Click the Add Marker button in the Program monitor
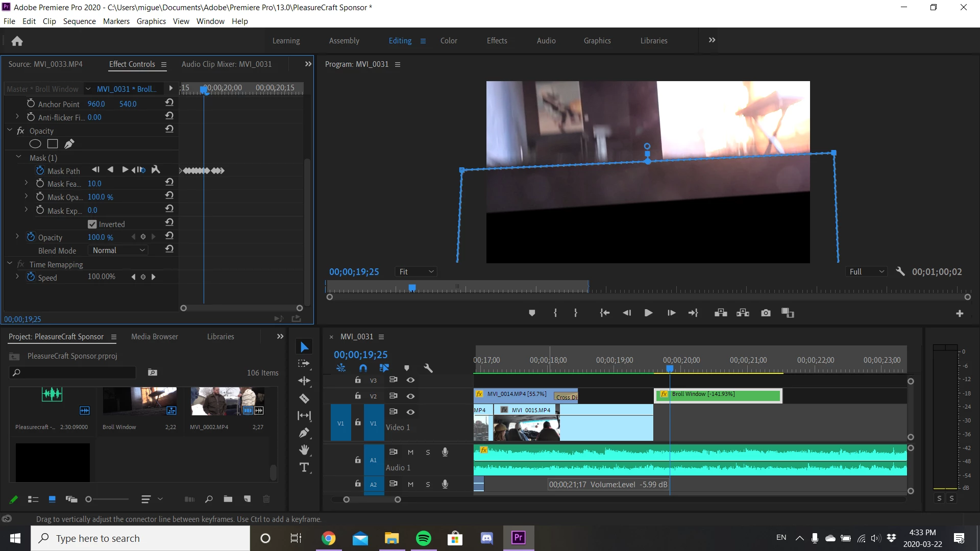This screenshot has width=980, height=551. pyautogui.click(x=532, y=313)
